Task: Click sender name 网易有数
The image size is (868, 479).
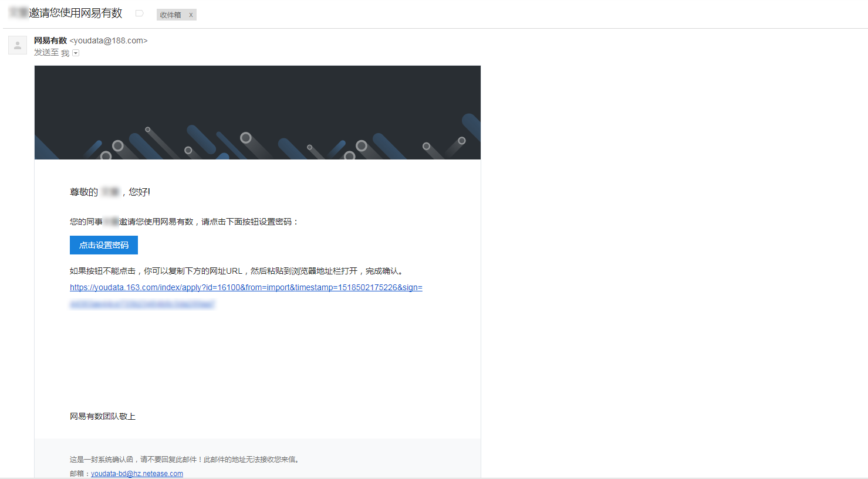Action: pyautogui.click(x=50, y=40)
